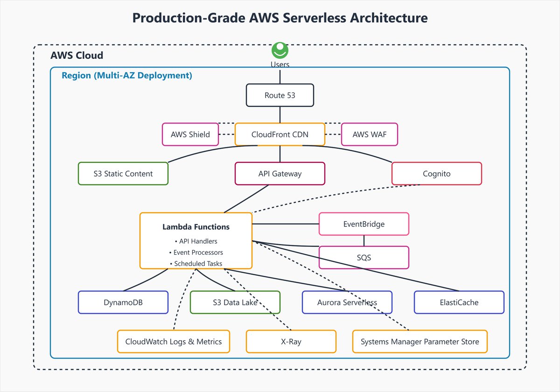
Task: Select the Cognito node
Action: point(437,174)
